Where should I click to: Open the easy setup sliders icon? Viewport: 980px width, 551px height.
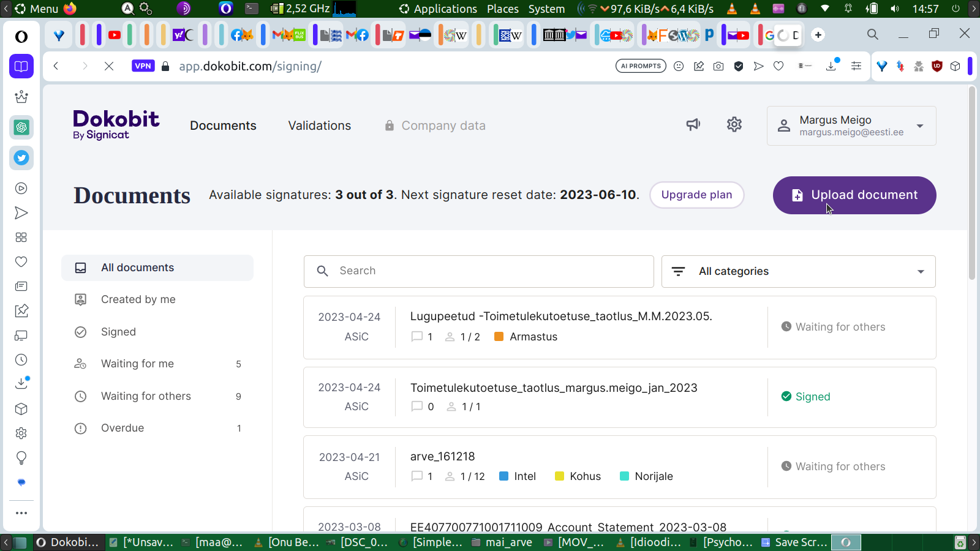(x=856, y=66)
